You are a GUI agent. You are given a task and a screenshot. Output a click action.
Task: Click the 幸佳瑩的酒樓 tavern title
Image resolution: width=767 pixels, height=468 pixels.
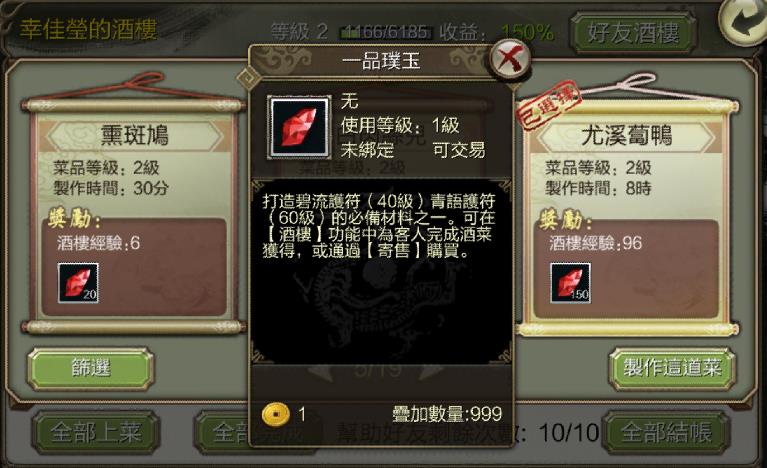coord(89,29)
